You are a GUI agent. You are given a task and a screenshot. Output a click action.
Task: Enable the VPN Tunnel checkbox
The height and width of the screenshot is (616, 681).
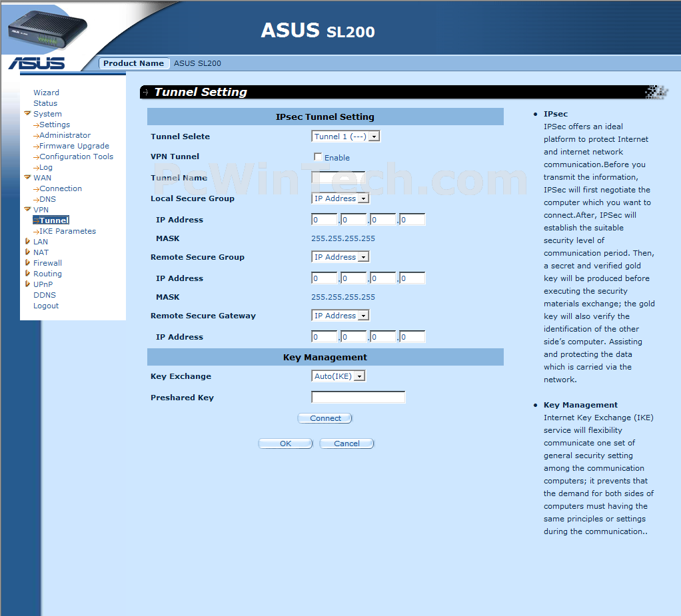pos(318,156)
